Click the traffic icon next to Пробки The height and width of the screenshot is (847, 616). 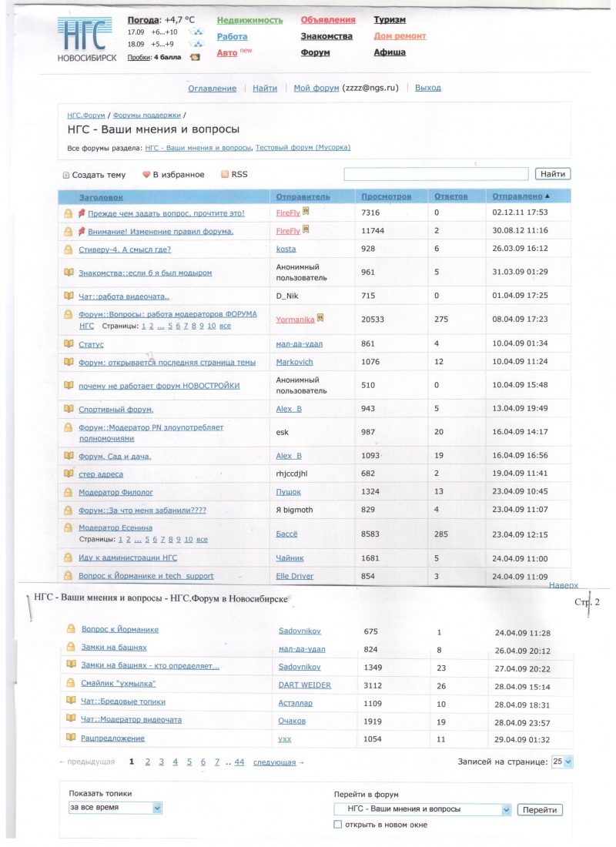coord(195,57)
